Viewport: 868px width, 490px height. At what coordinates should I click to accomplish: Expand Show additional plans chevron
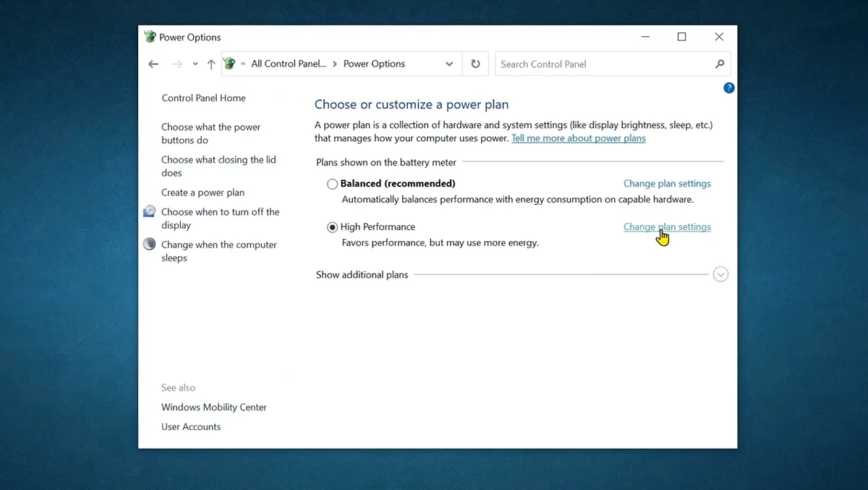coord(720,274)
